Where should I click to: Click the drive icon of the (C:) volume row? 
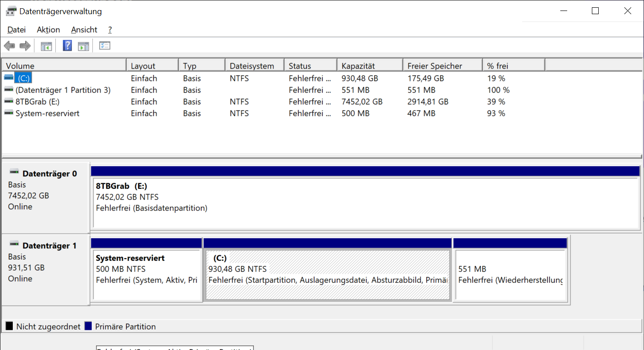click(9, 78)
